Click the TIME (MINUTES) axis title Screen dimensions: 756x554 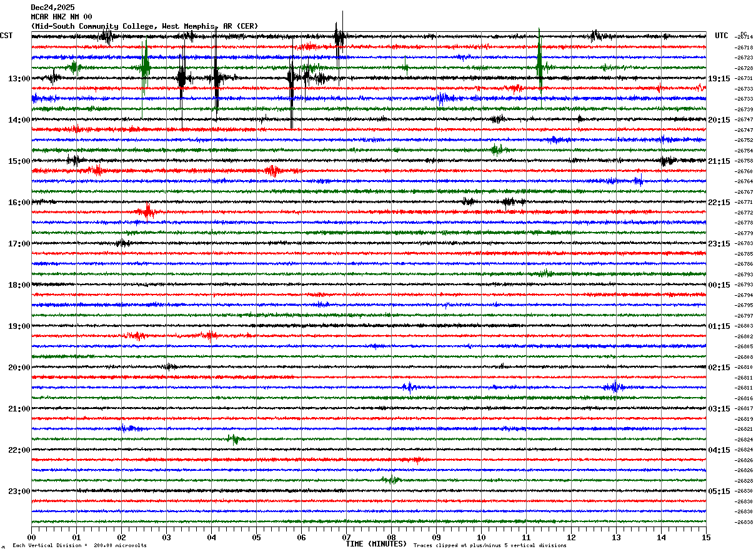point(376,544)
